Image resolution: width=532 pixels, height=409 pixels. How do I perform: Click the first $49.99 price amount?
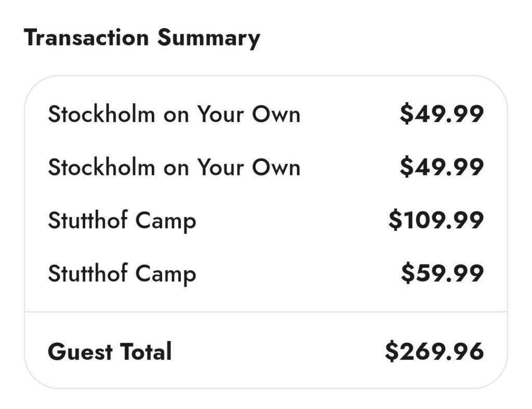442,114
